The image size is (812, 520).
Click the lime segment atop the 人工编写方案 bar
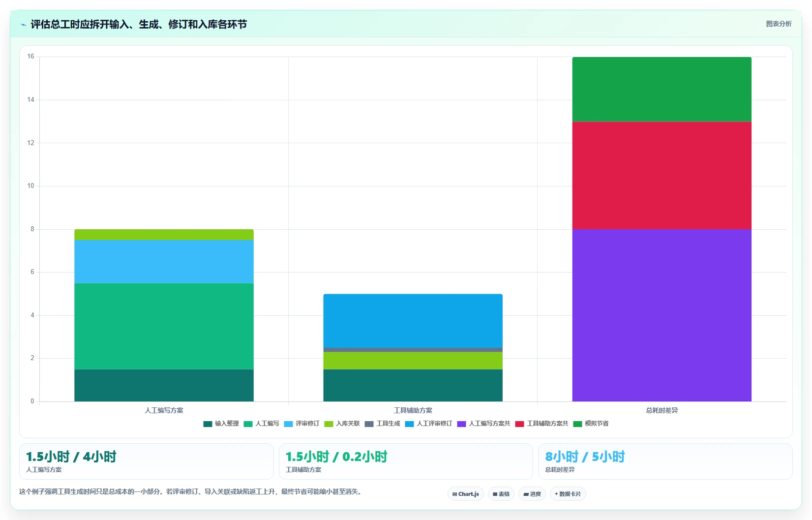click(164, 235)
